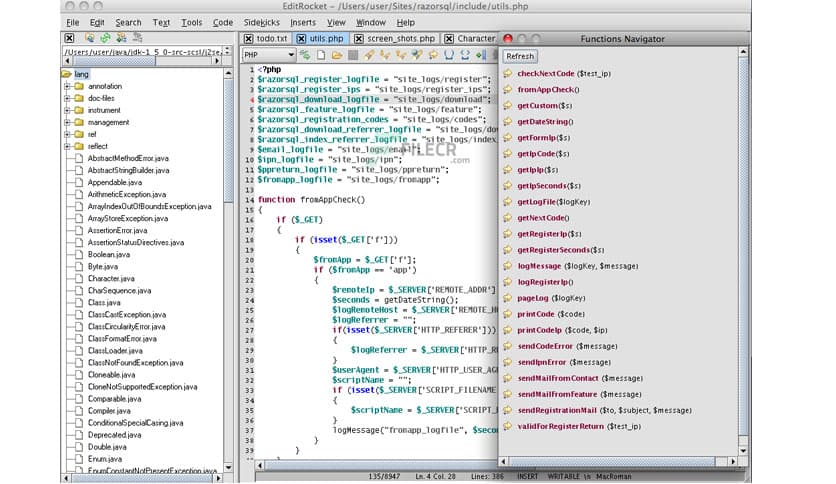
Task: Select ClassLoader.java in the file tree
Action: coord(115,350)
